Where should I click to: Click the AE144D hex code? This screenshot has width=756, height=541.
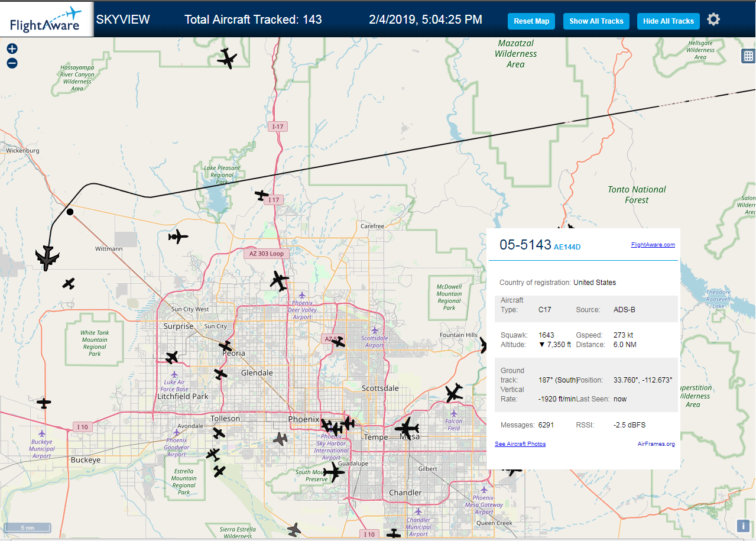[567, 247]
